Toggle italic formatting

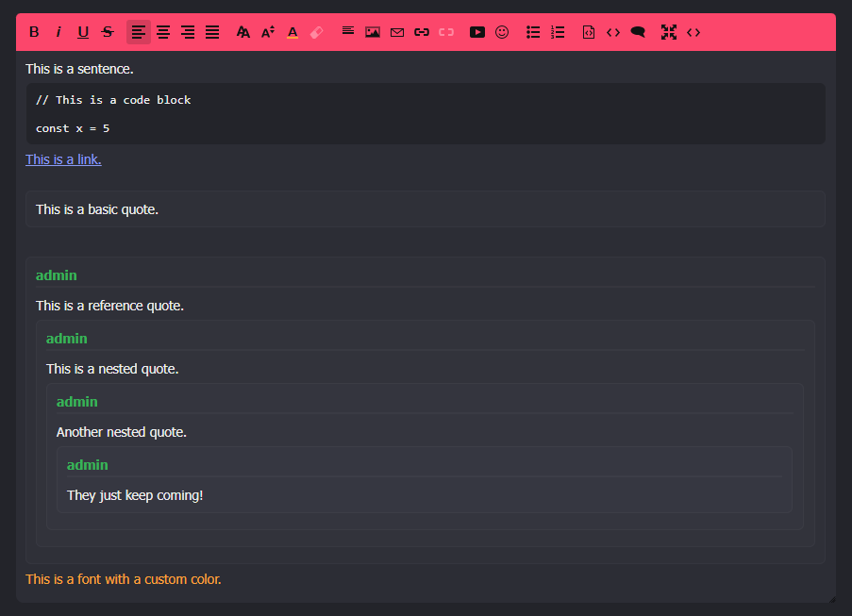[58, 32]
